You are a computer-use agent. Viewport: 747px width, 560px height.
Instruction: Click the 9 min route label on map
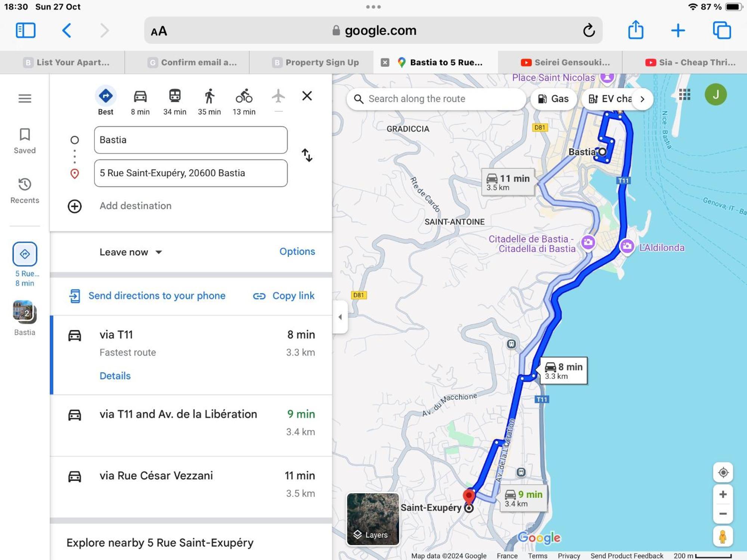coord(523,498)
